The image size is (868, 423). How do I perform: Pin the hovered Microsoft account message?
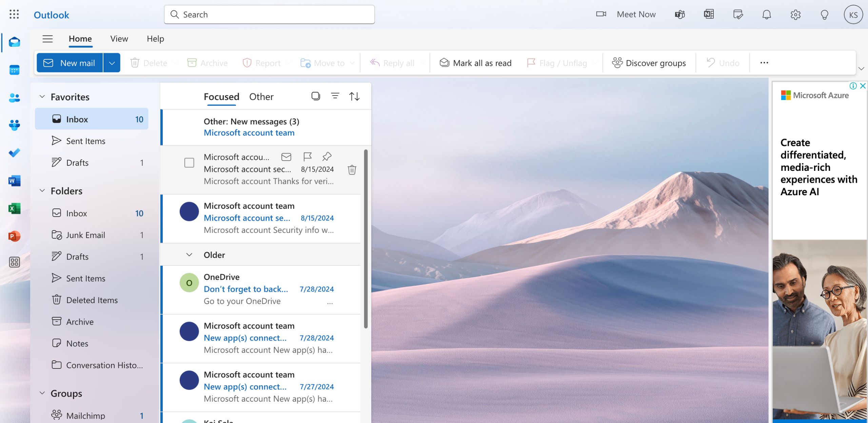click(x=327, y=157)
